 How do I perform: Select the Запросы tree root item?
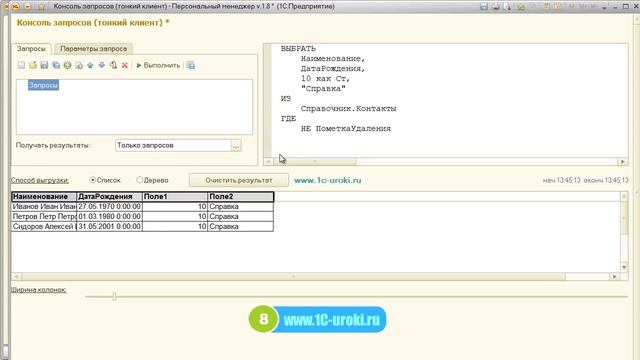[x=43, y=85]
